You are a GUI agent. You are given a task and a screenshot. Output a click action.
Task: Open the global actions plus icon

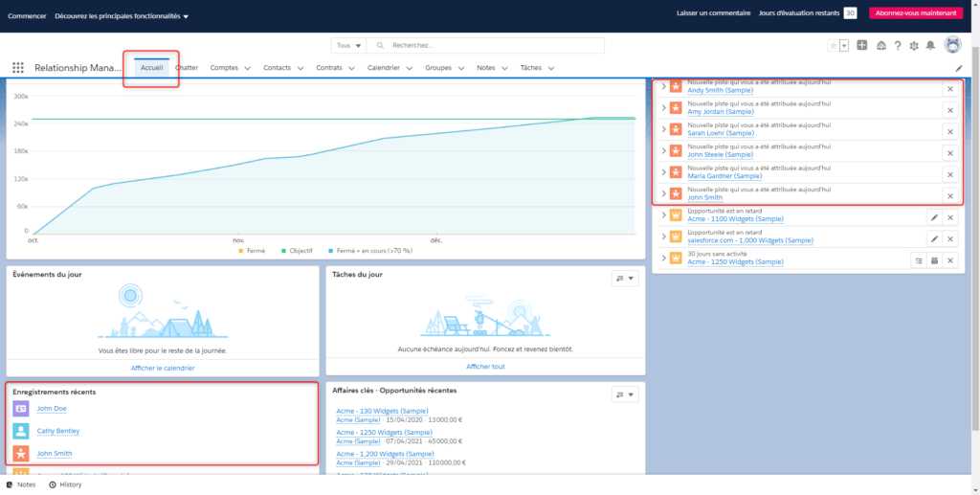click(862, 45)
